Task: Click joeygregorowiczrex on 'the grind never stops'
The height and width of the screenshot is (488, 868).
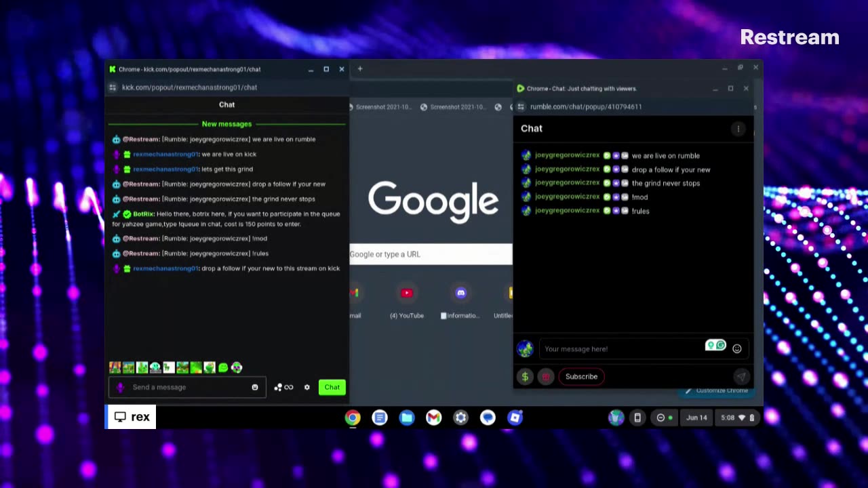Action: 567,183
